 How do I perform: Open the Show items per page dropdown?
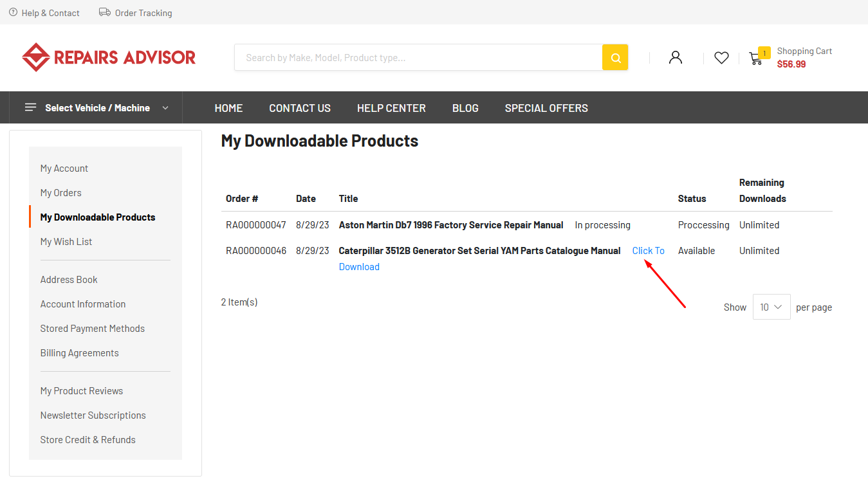click(771, 307)
